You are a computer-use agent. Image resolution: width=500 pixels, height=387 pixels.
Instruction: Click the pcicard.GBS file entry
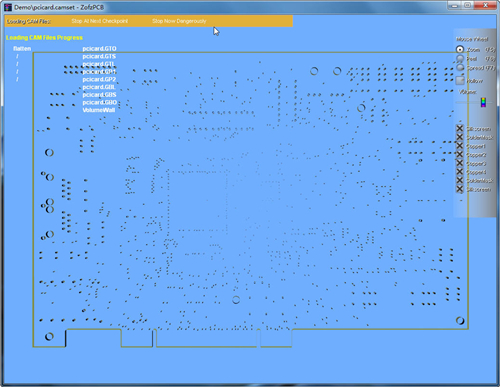[99, 95]
